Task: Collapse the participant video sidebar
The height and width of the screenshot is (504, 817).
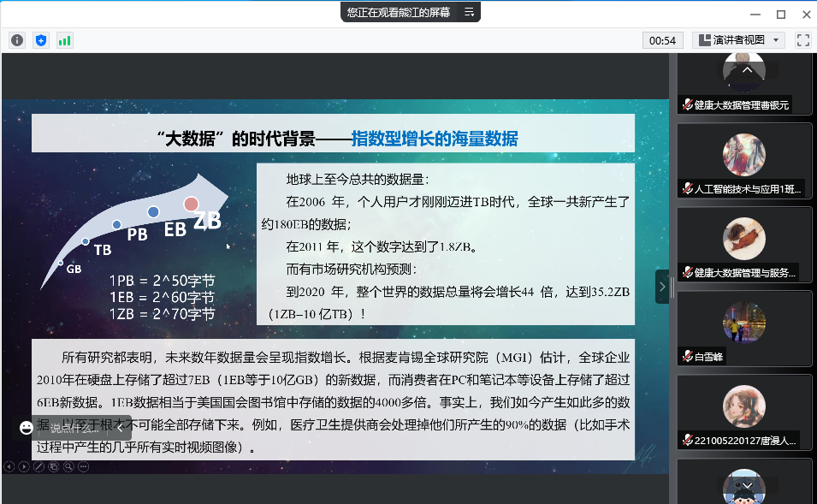Action: click(661, 287)
